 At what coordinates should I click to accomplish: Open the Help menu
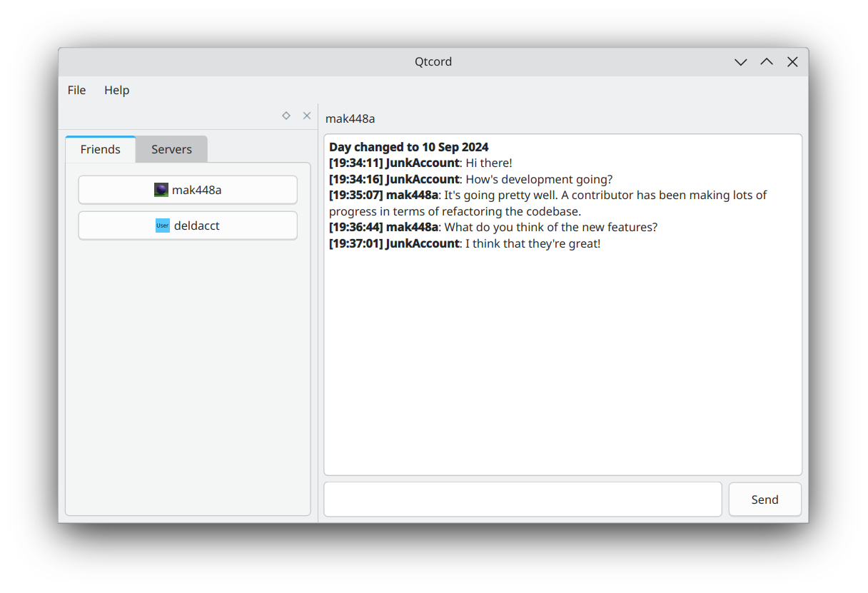tap(116, 90)
